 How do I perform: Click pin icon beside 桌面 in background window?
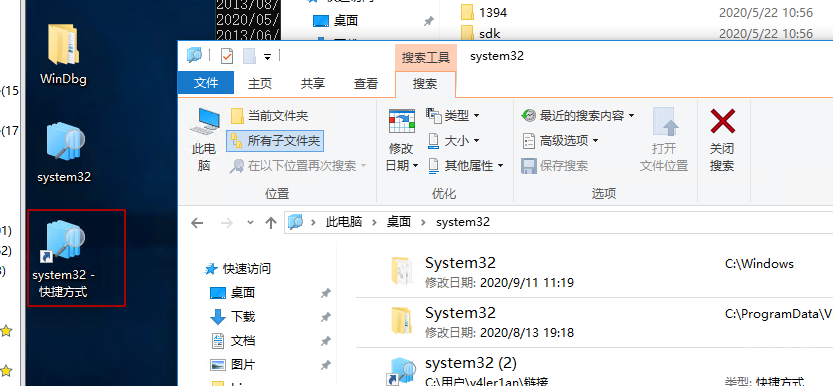tap(428, 21)
